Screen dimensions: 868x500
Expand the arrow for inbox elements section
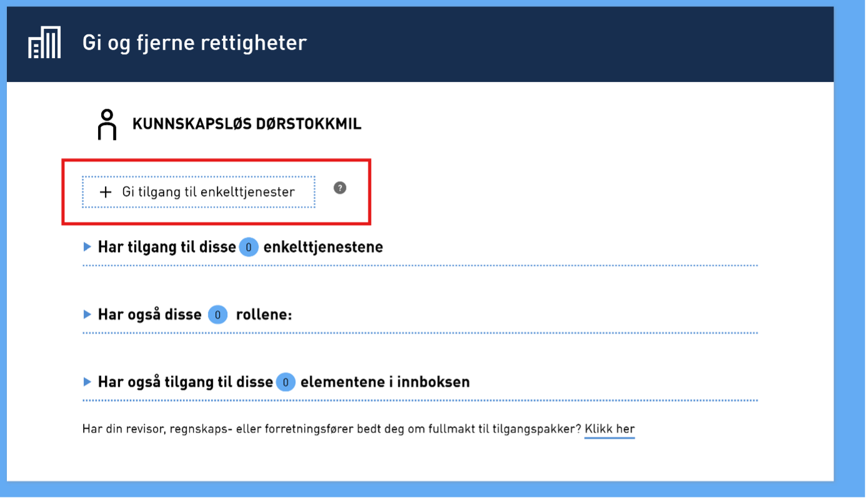tap(87, 382)
